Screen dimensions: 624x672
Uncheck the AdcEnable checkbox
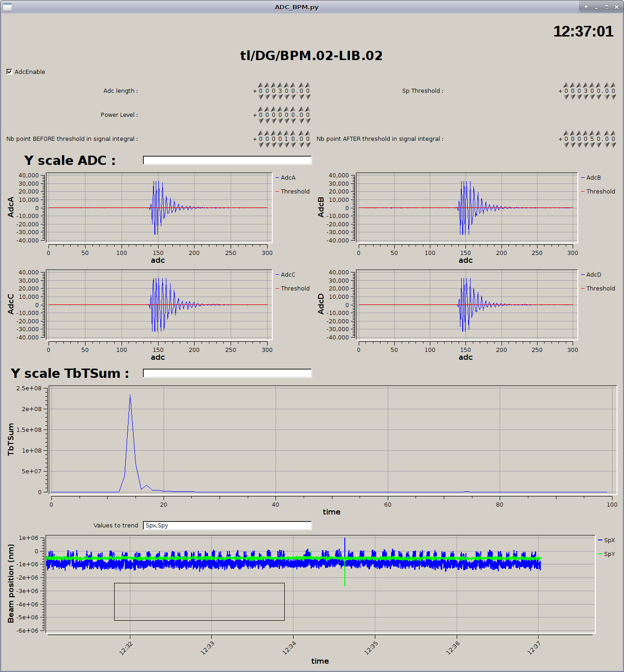pos(9,72)
